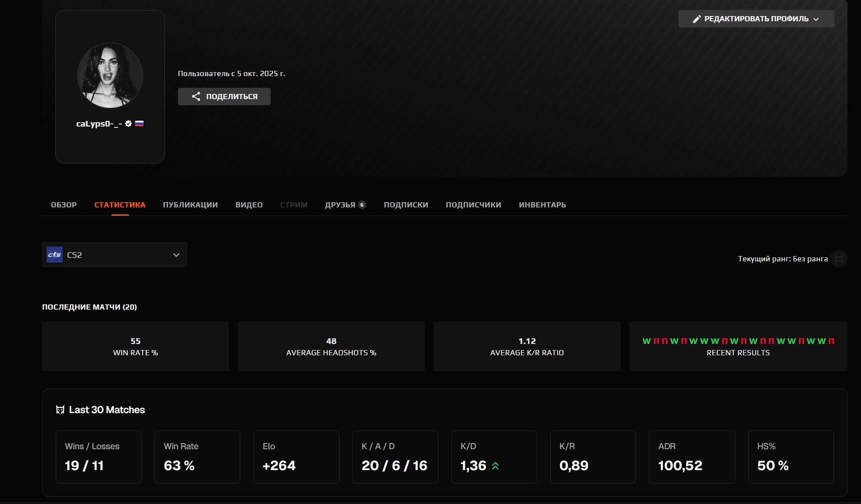Click the Recent Results win/loss streak

tap(738, 341)
